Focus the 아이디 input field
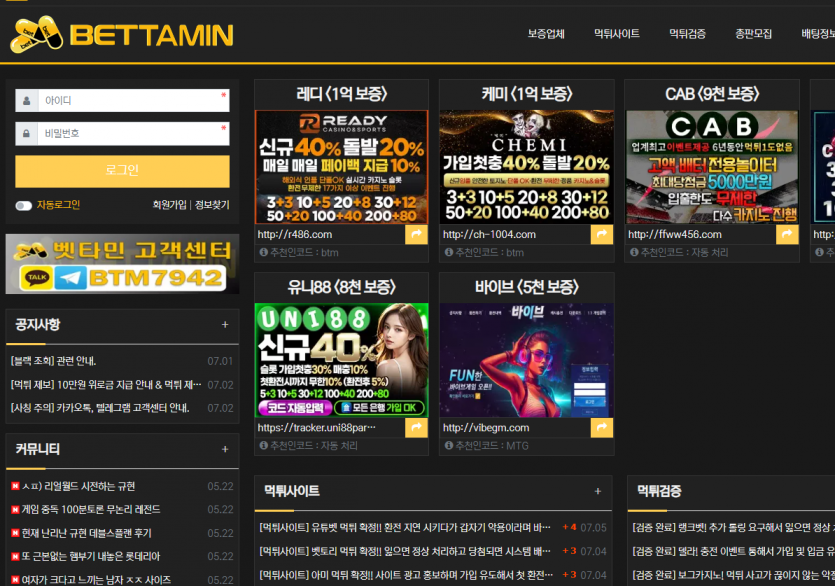This screenshot has width=835, height=586. click(134, 101)
